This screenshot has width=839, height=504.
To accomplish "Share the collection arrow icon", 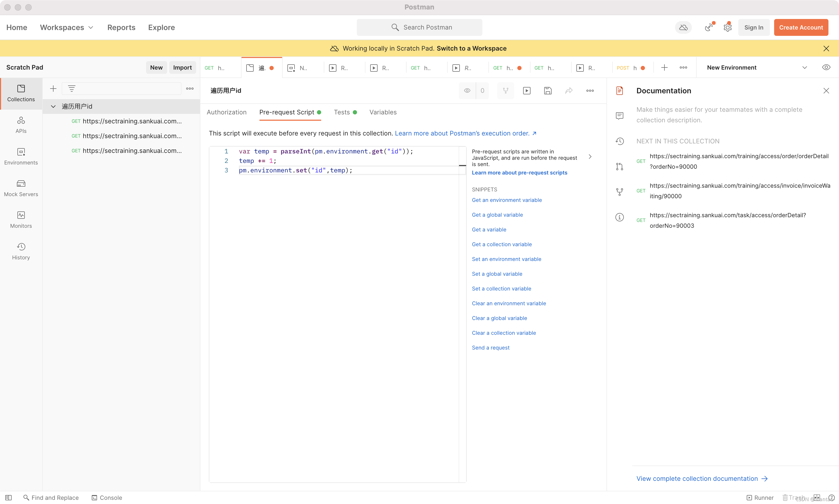I will (569, 91).
